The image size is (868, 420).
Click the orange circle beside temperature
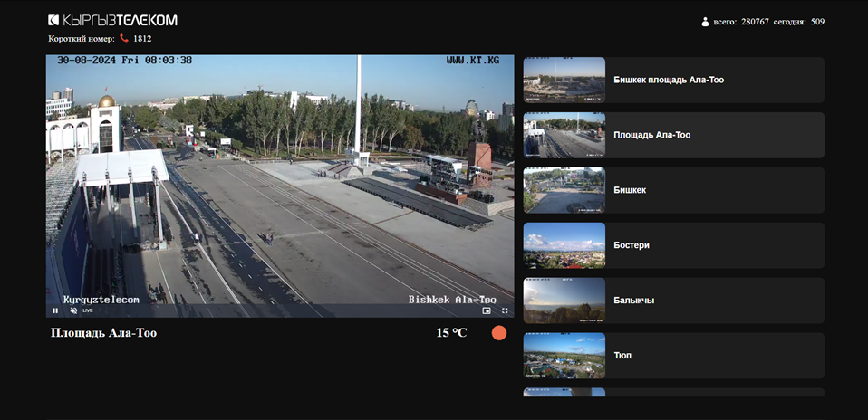[499, 332]
